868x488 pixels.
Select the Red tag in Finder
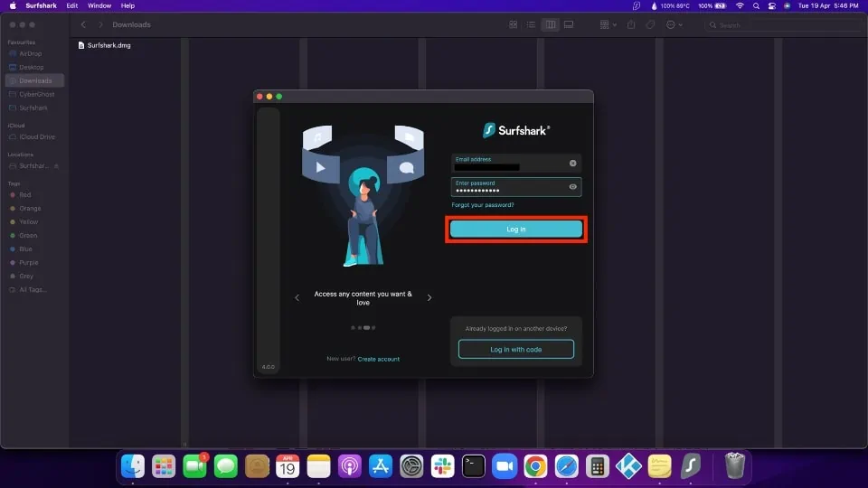[34, 195]
